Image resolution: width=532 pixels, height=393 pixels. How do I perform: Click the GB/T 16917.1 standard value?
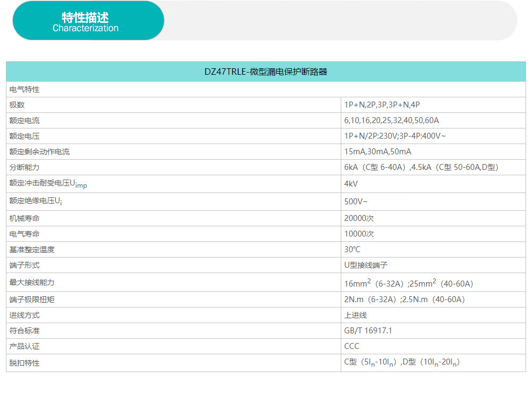tap(368, 331)
